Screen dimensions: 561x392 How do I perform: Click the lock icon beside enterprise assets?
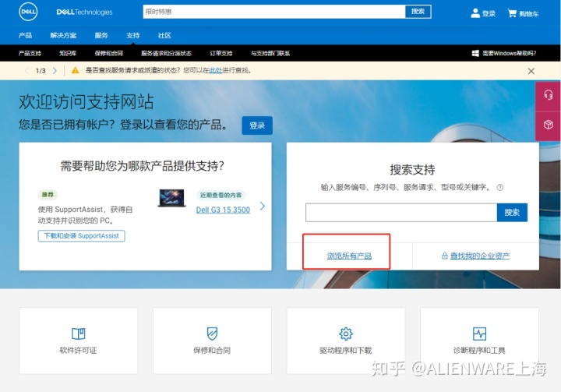tap(444, 256)
